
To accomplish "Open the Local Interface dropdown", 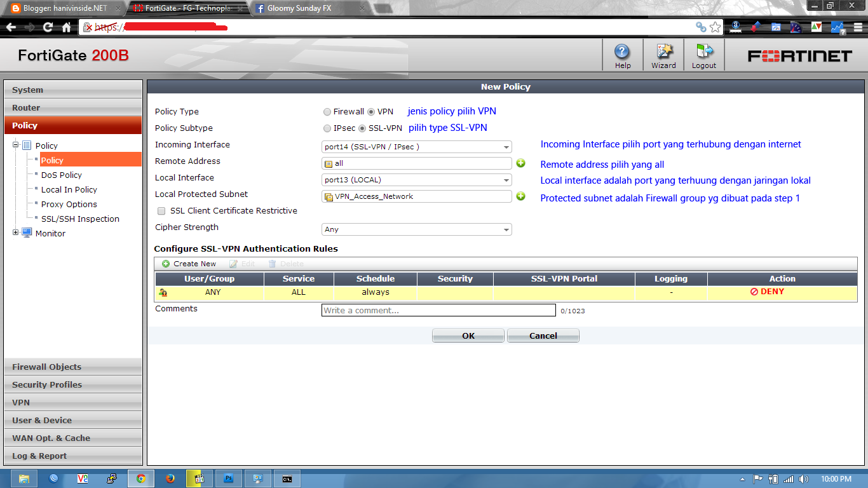I will click(x=416, y=180).
